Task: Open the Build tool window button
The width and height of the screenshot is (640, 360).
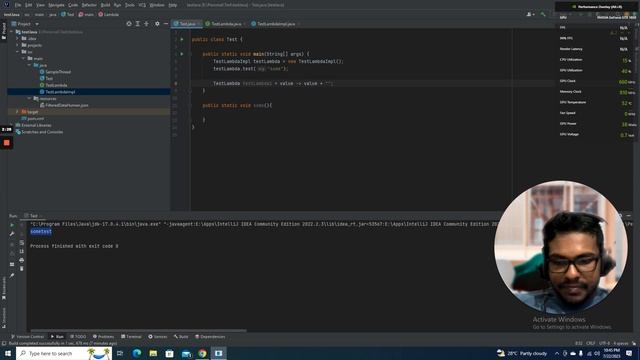Action: (x=181, y=337)
